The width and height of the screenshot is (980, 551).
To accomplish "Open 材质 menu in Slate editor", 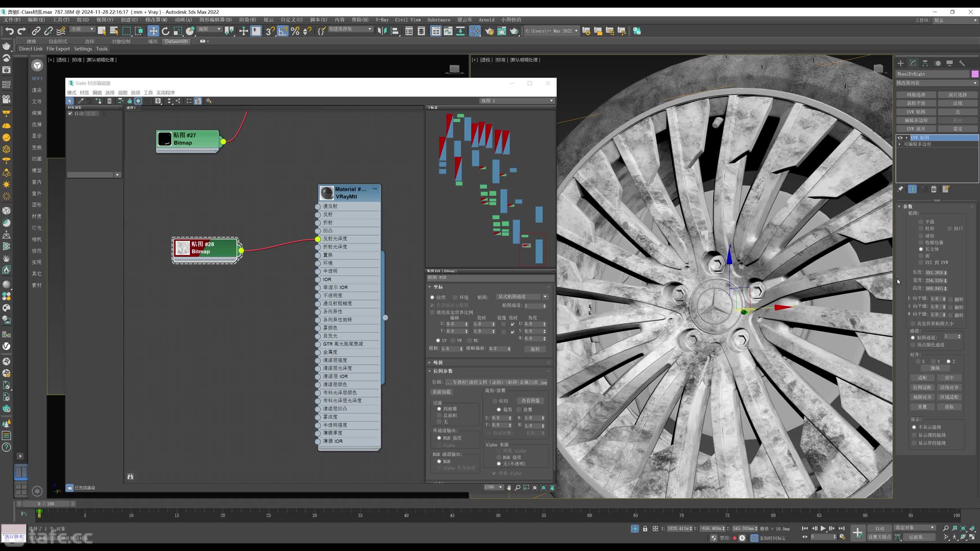I will (x=84, y=93).
